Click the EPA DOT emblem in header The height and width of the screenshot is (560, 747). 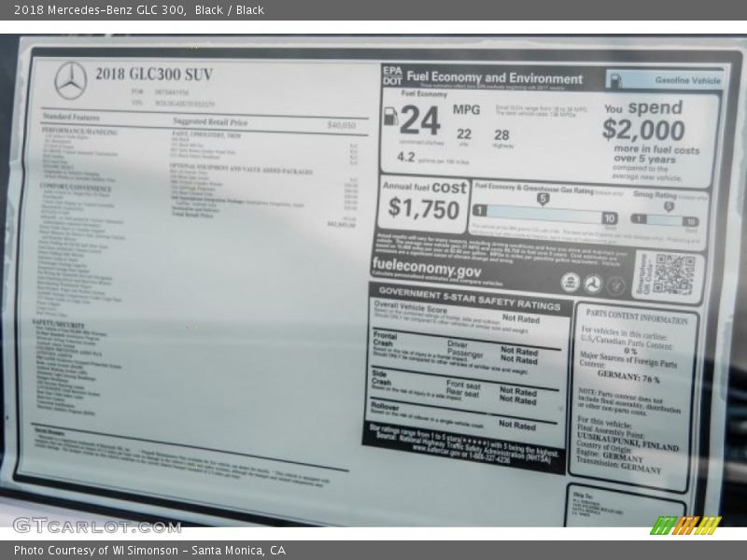391,77
